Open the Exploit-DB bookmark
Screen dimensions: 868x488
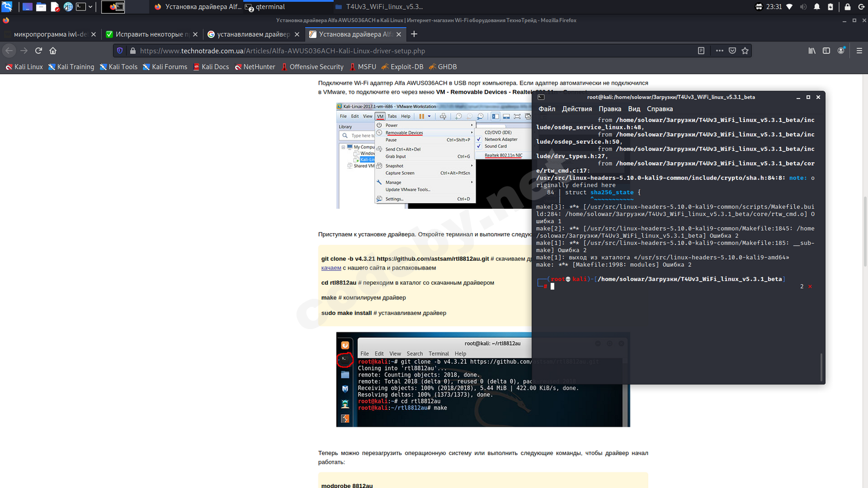406,67
